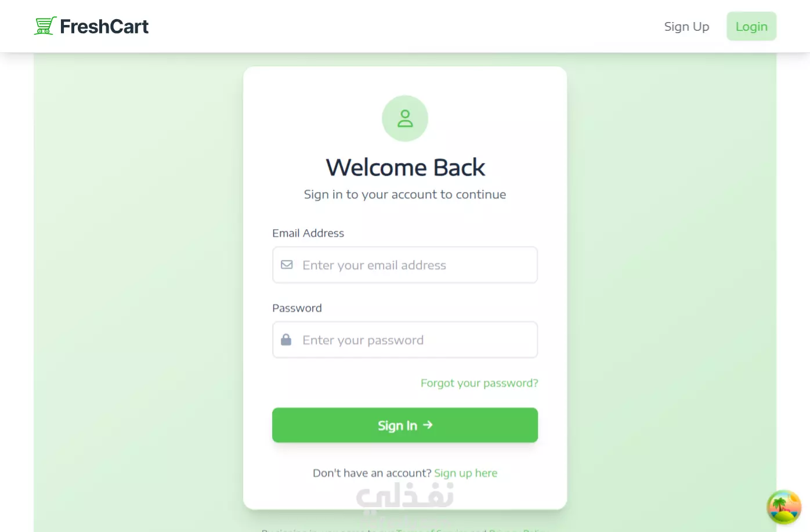
Task: Click the padlock icon in password field
Action: [286, 339]
